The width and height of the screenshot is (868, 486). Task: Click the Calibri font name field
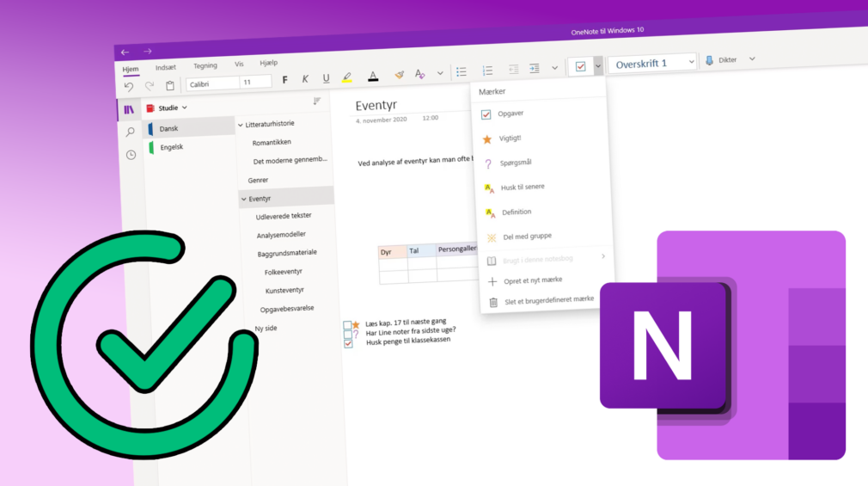(213, 83)
